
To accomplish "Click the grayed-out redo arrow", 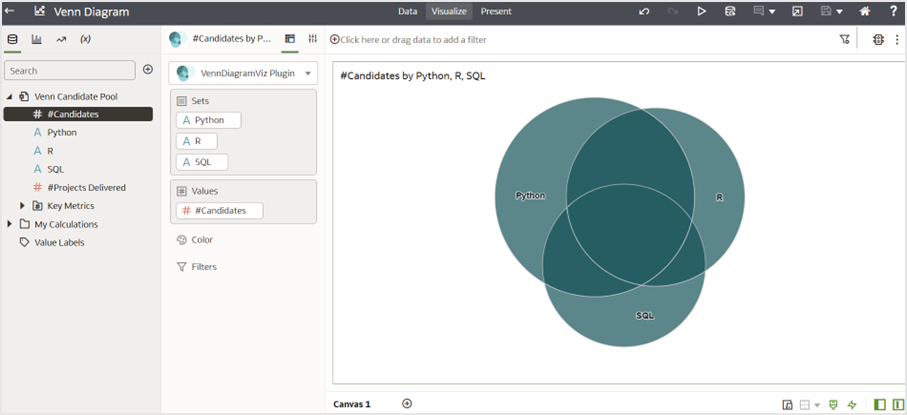I will click(x=672, y=11).
